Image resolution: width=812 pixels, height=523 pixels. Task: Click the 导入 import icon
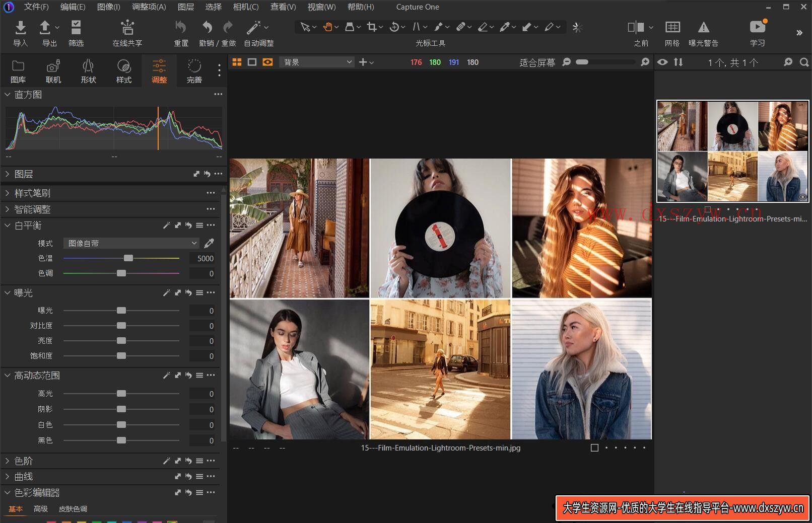click(20, 27)
